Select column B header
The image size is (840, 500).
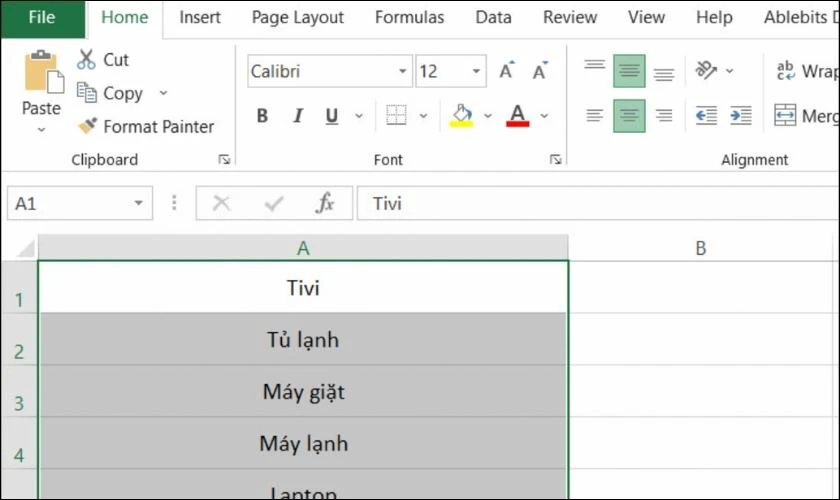(x=700, y=248)
